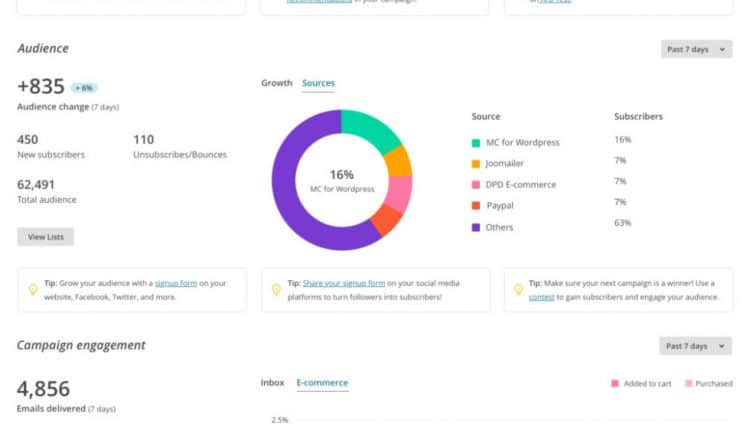Image resolution: width=750 pixels, height=430 pixels.
Task: Click the green MC for Wordpress legend swatch
Action: (476, 143)
